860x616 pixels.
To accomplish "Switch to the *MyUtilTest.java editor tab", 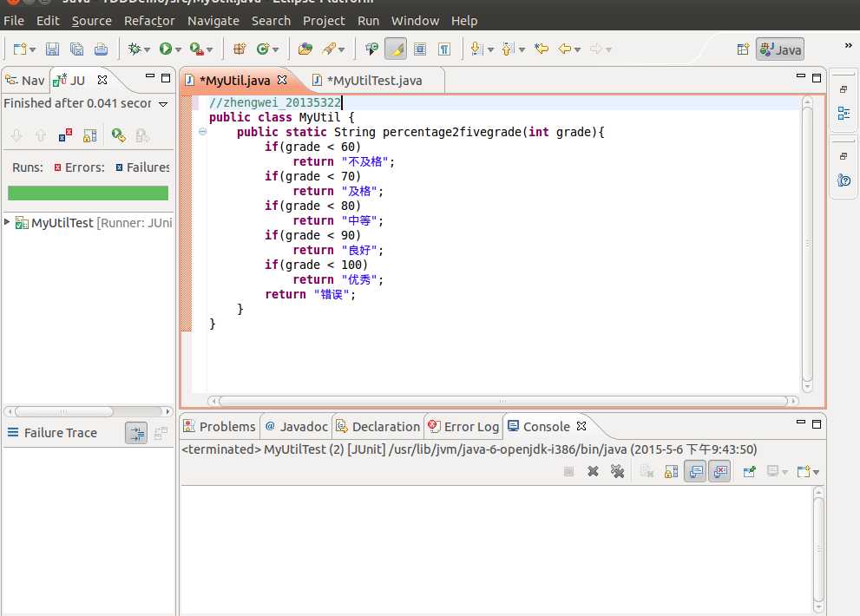I will (374, 81).
